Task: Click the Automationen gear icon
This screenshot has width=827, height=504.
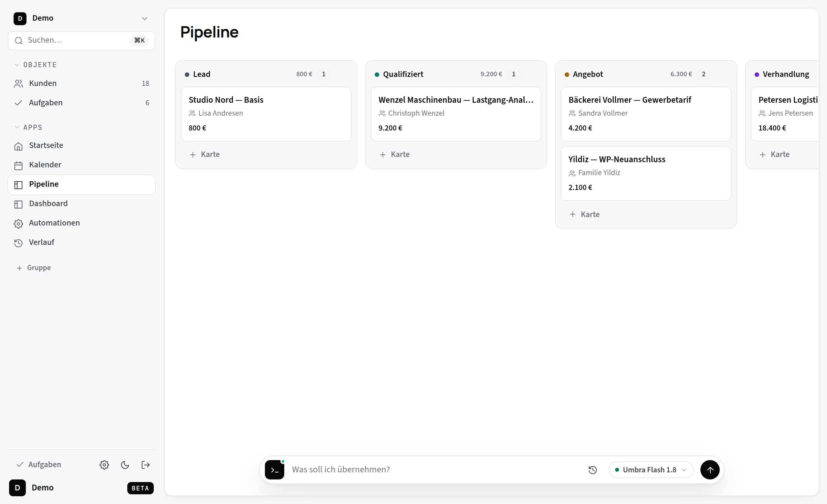Action: [18, 224]
